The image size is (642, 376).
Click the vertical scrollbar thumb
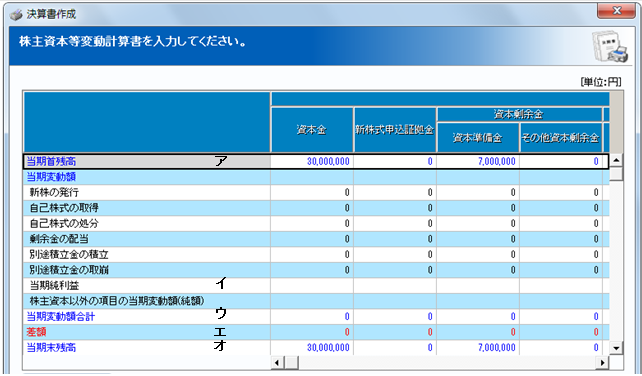coord(616,173)
